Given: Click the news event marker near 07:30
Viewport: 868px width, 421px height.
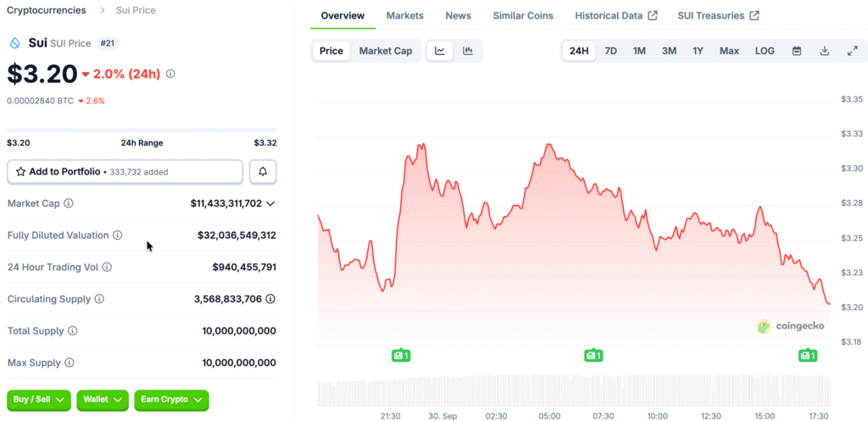Looking at the screenshot, I should pos(593,355).
